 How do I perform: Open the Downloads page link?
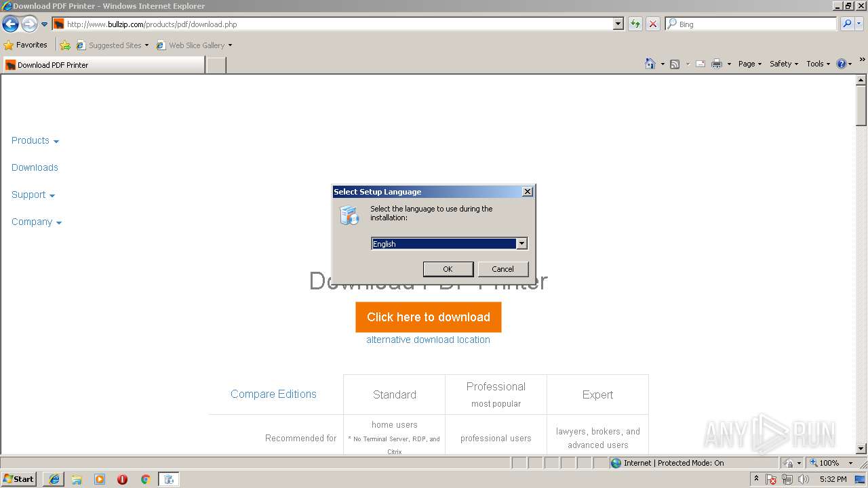(x=35, y=167)
